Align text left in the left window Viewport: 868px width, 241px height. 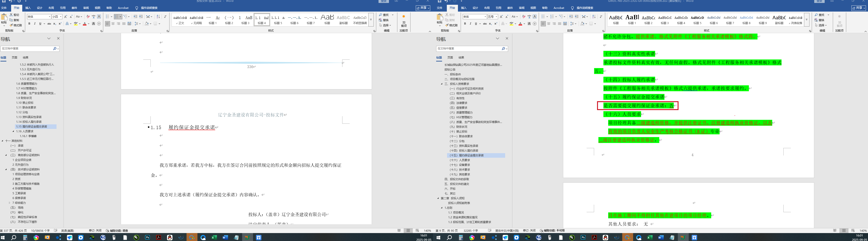(x=108, y=24)
